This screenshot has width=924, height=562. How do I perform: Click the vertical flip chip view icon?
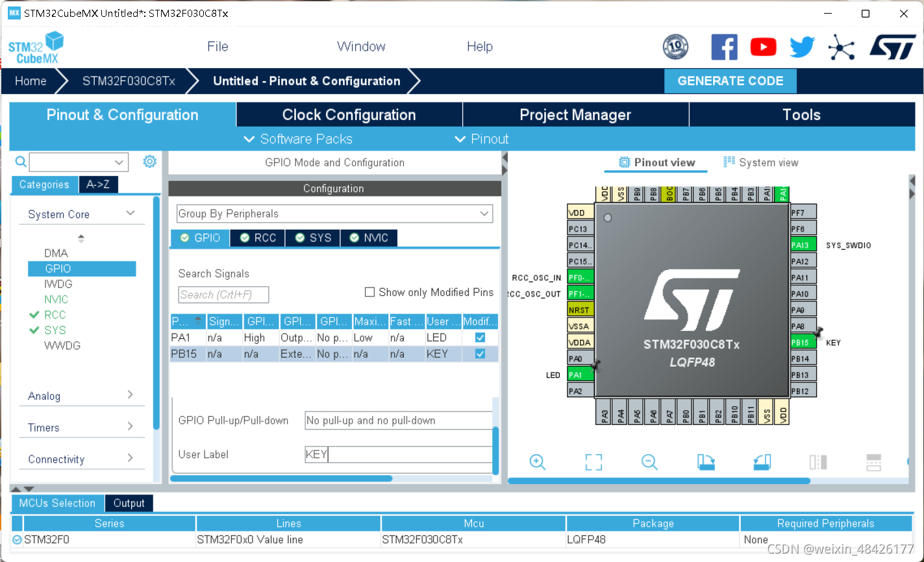pyautogui.click(x=818, y=462)
